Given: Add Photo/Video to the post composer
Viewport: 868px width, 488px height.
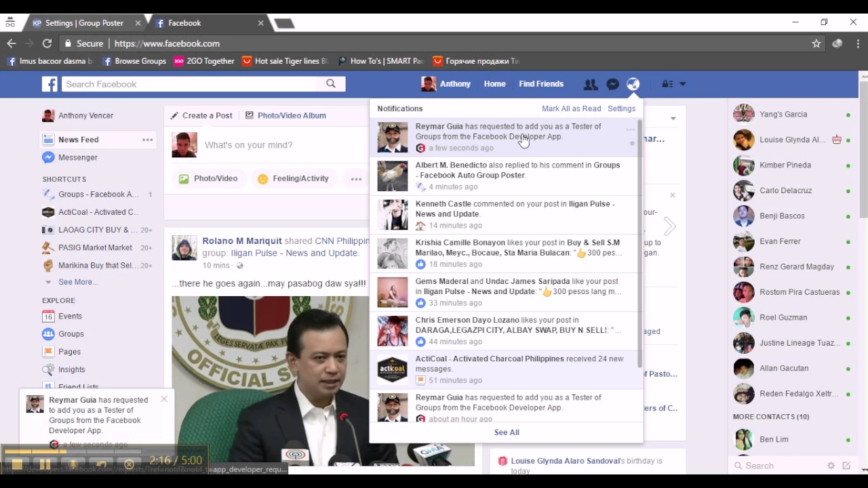Looking at the screenshot, I should (x=208, y=179).
